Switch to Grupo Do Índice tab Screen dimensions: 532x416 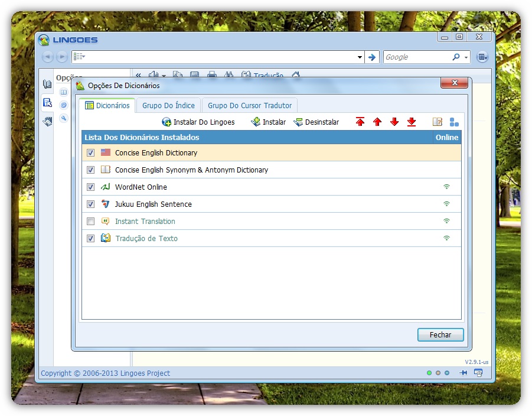point(168,105)
